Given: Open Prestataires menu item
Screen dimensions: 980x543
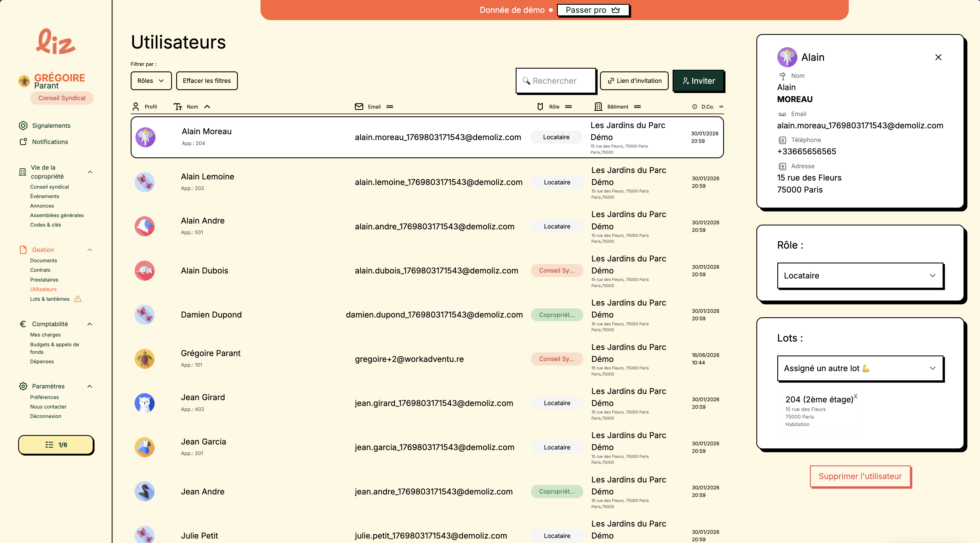Looking at the screenshot, I should tap(44, 280).
